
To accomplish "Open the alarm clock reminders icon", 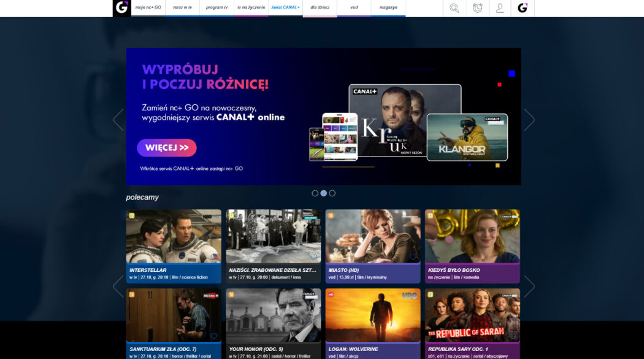I will 477,8.
